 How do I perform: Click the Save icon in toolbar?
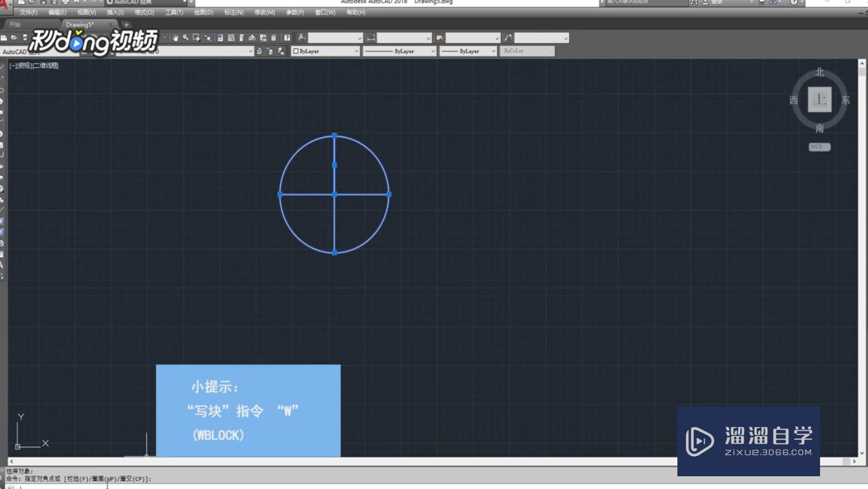(x=25, y=38)
